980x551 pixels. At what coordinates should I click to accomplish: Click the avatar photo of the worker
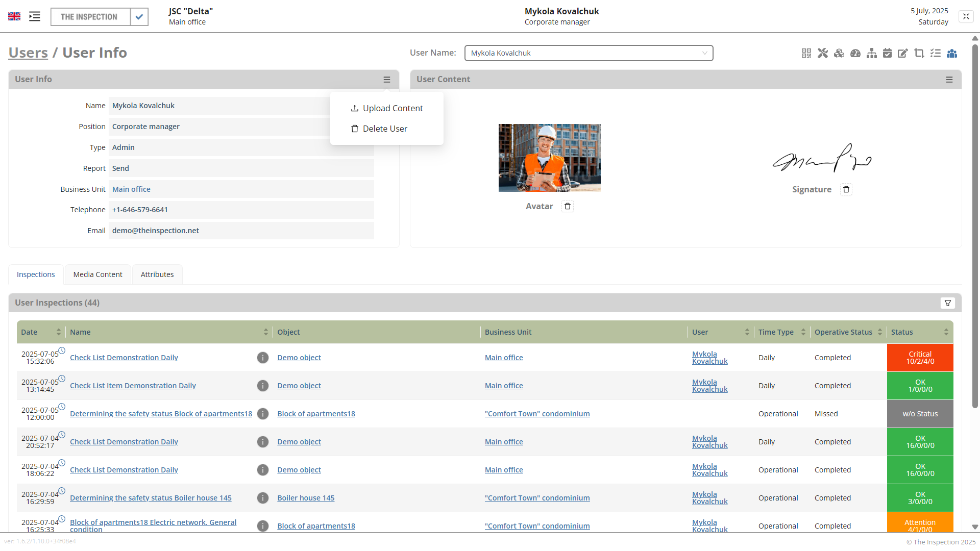click(549, 158)
